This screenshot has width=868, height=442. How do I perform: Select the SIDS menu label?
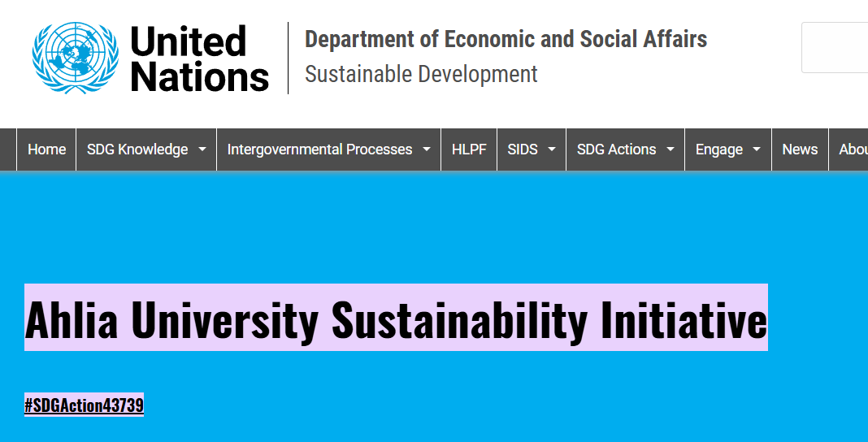point(522,149)
